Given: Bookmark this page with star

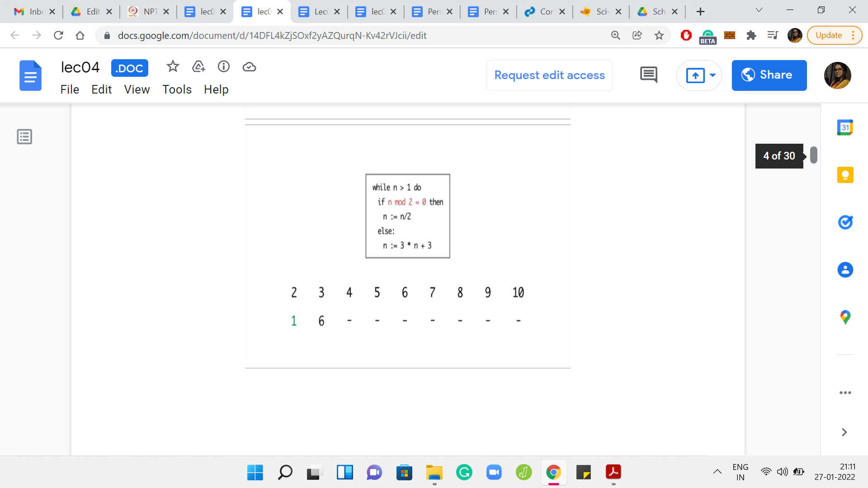Looking at the screenshot, I should point(659,35).
